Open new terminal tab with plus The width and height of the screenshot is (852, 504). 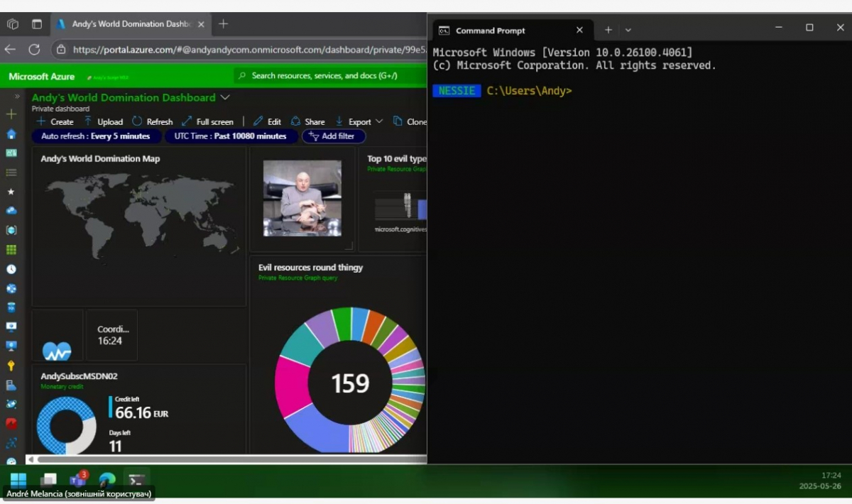608,30
